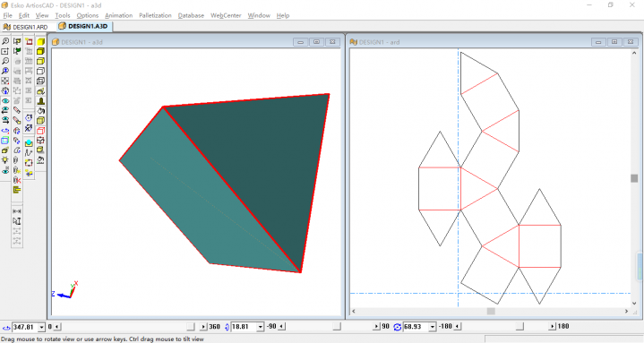Select the red wireframe cube icon
Screen dimensions: 644x343
coord(40,131)
